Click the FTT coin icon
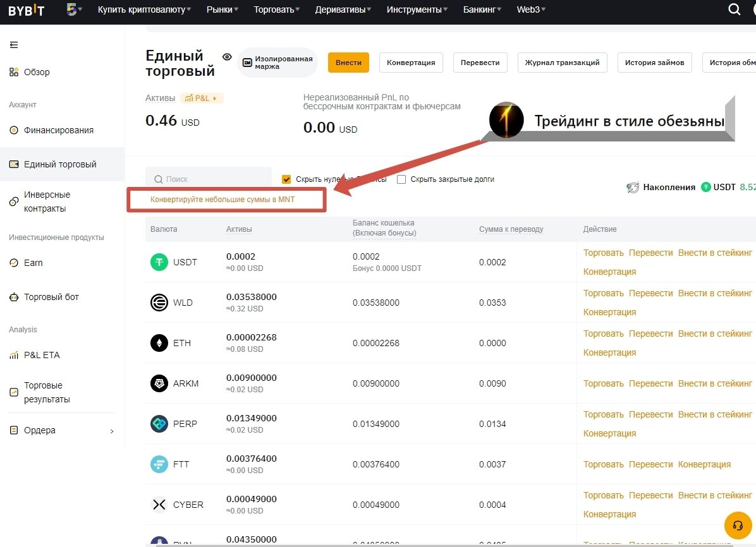This screenshot has width=756, height=547. click(x=159, y=464)
